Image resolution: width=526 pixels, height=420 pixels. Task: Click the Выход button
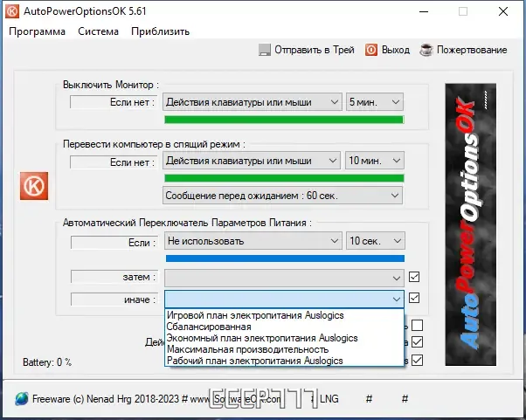(x=387, y=50)
